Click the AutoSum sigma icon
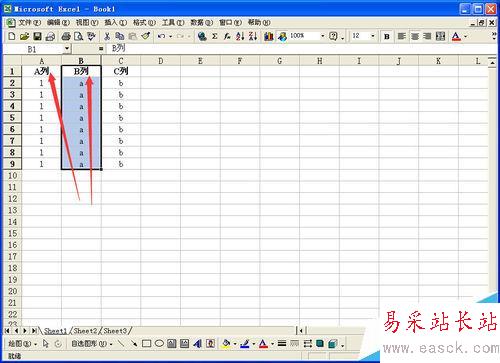The width and height of the screenshot is (500, 363). pyautogui.click(x=215, y=36)
